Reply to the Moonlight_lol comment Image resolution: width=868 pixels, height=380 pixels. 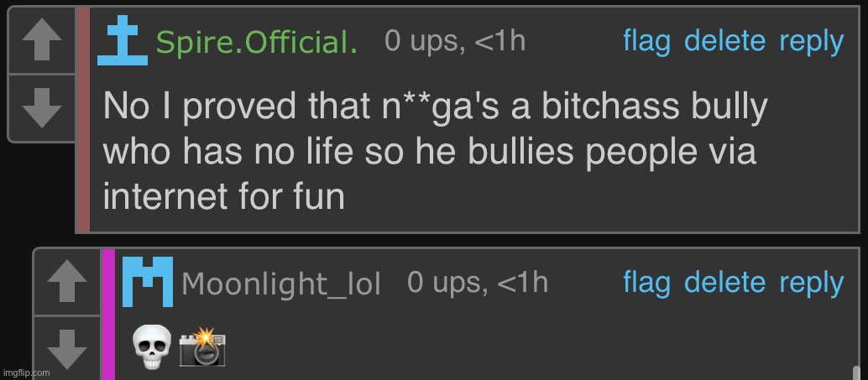coord(811,283)
